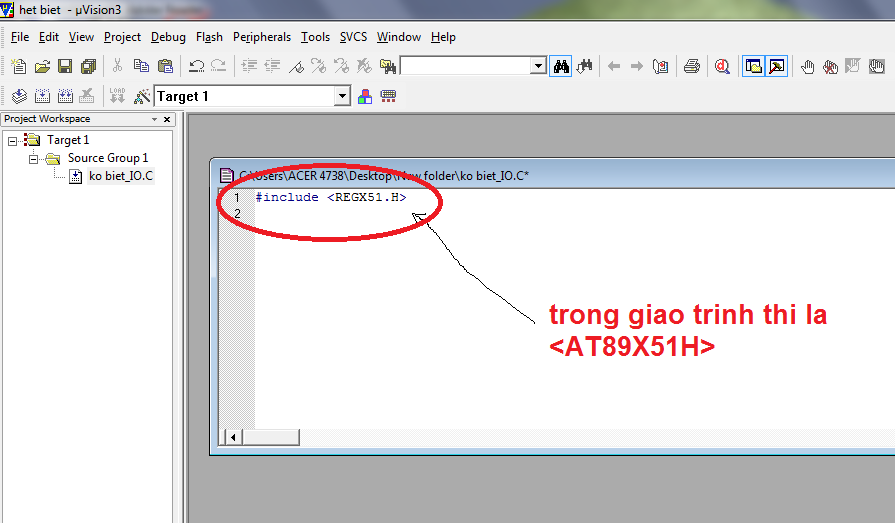This screenshot has height=523, width=895.
Task: Unindent selected text icon
Action: tap(272, 66)
